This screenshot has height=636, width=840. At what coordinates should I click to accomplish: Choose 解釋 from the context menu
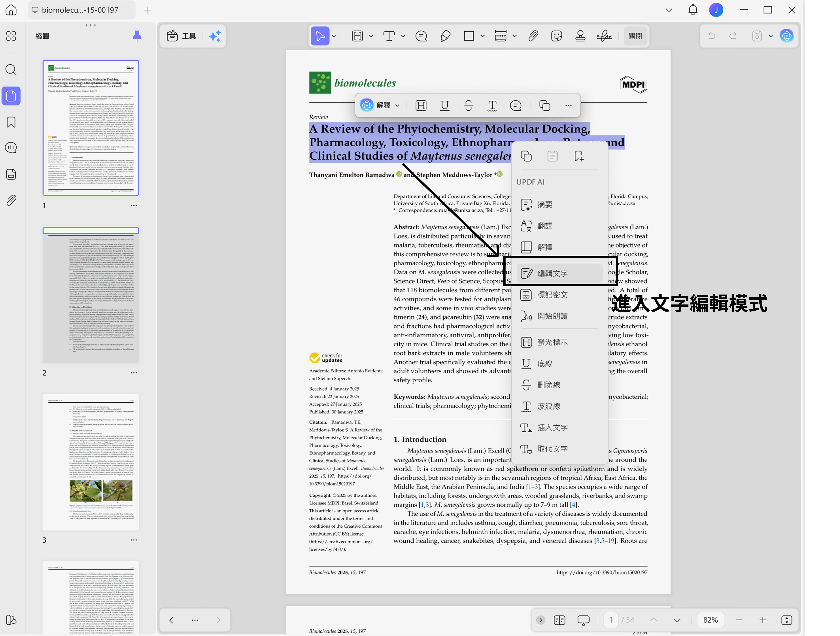559,247
